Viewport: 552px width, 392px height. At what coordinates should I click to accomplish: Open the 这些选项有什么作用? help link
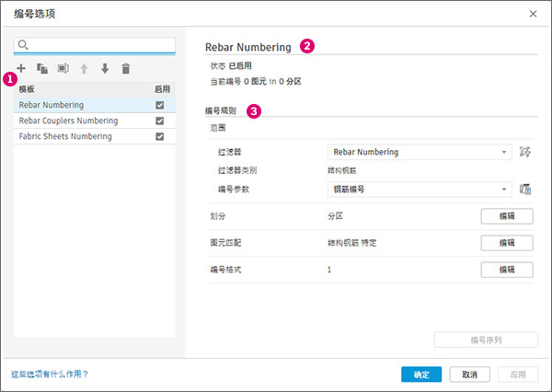(x=49, y=375)
